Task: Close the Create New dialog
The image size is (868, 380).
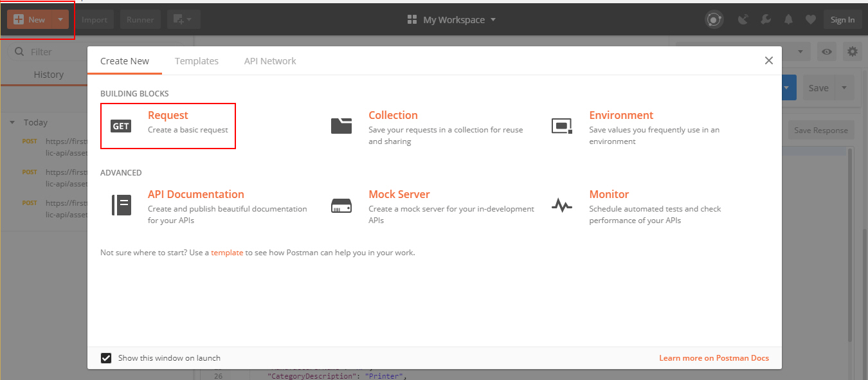Action: 768,60
